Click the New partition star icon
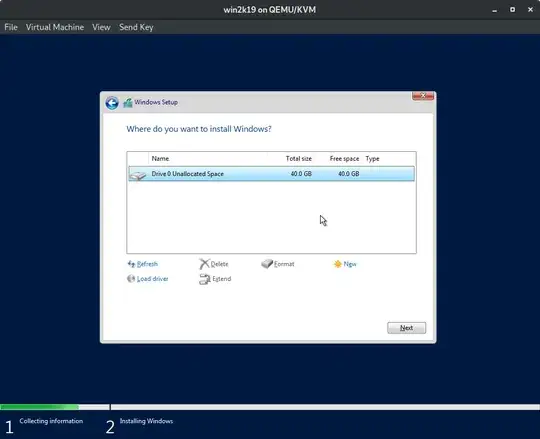 (338, 264)
